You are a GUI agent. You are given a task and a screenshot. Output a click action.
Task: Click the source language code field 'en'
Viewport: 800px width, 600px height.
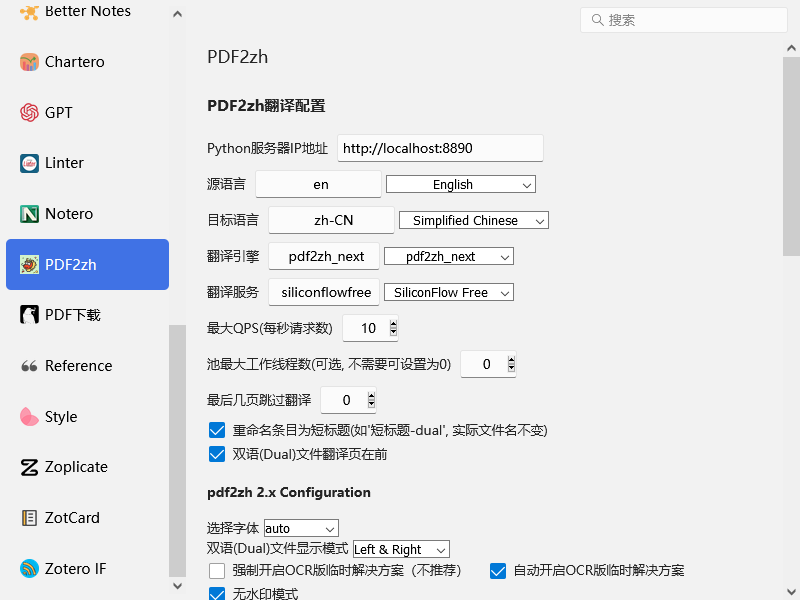(318, 184)
